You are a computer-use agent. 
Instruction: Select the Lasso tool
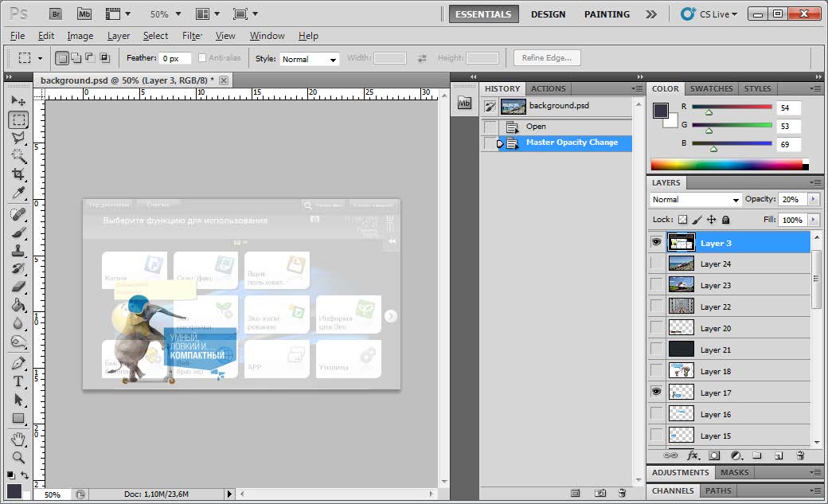18,138
